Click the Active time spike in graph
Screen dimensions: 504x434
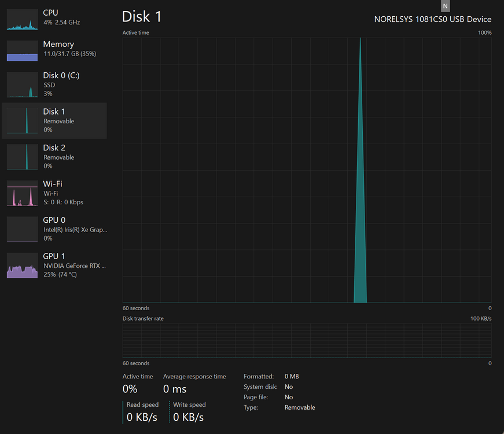click(x=360, y=193)
